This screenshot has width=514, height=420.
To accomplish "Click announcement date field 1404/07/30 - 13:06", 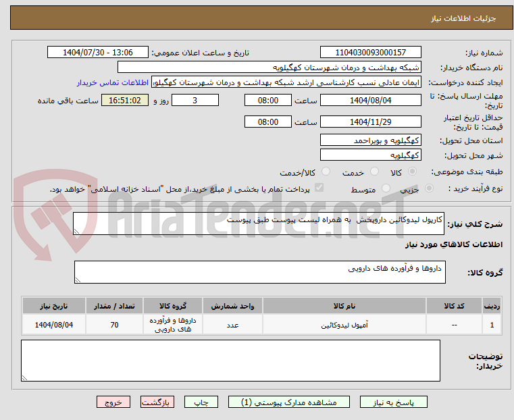I will coord(98,53).
